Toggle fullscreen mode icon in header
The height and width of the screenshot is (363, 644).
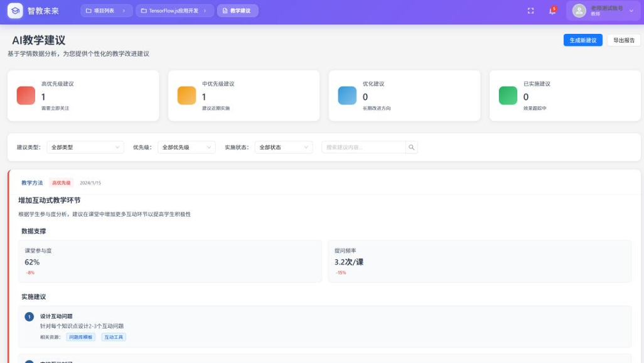click(x=530, y=11)
